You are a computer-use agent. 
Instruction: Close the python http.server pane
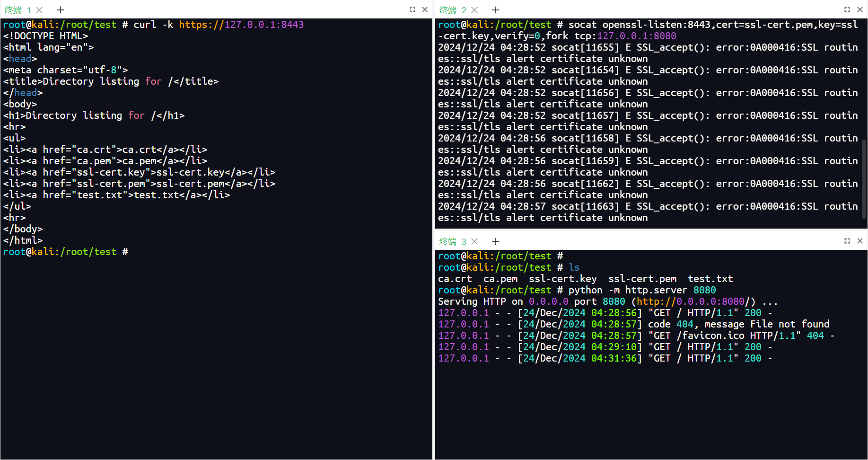tap(860, 241)
